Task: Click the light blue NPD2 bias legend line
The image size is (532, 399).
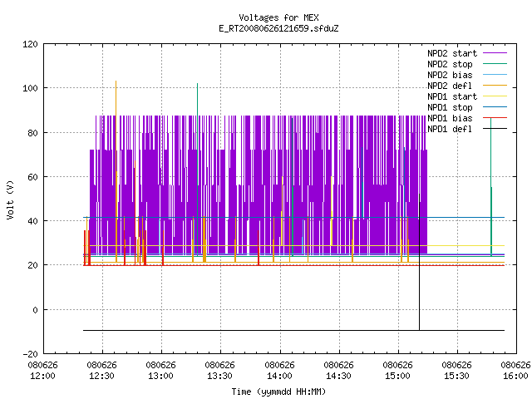Action: [495, 74]
